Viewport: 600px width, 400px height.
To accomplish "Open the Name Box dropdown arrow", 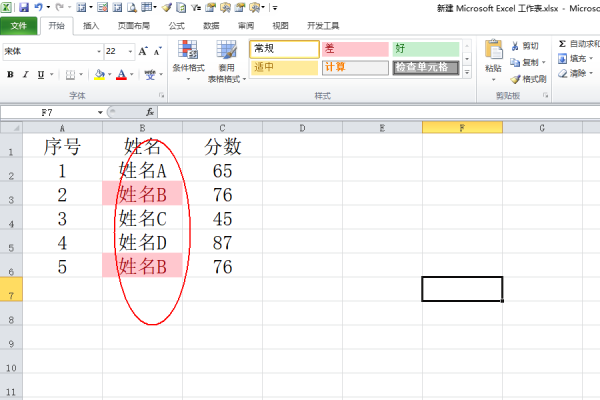I will (100, 113).
